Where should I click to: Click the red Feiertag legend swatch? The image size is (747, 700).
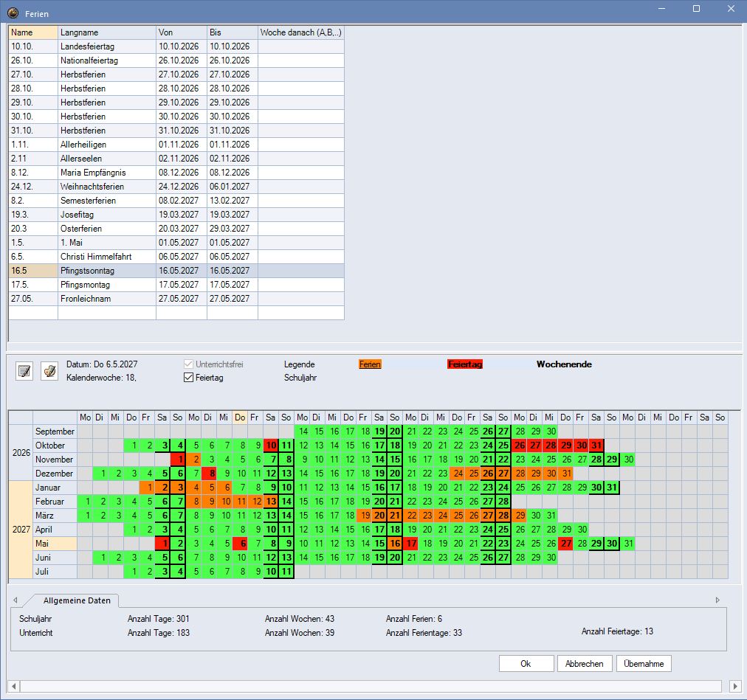[x=465, y=364]
